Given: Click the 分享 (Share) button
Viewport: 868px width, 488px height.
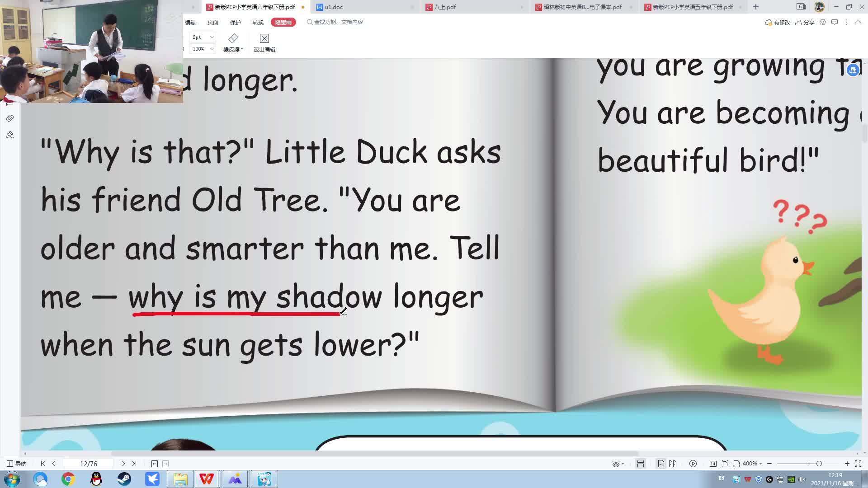Looking at the screenshot, I should 805,22.
